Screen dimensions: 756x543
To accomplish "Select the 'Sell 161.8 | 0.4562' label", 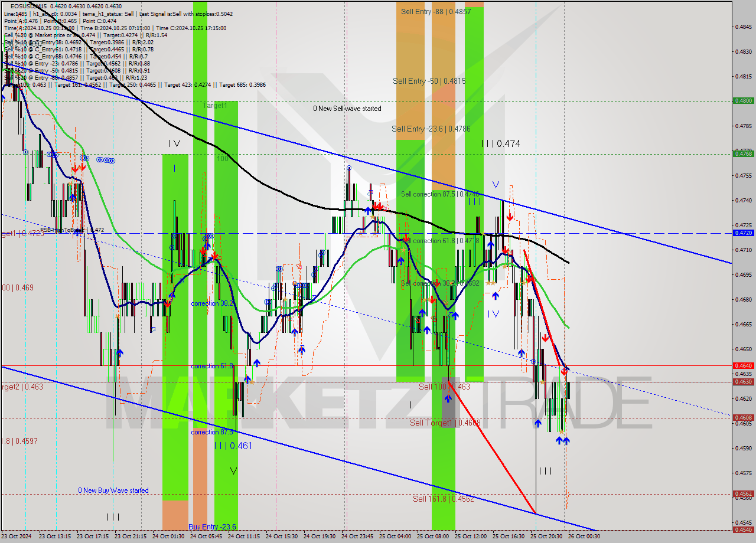I will pyautogui.click(x=443, y=499).
